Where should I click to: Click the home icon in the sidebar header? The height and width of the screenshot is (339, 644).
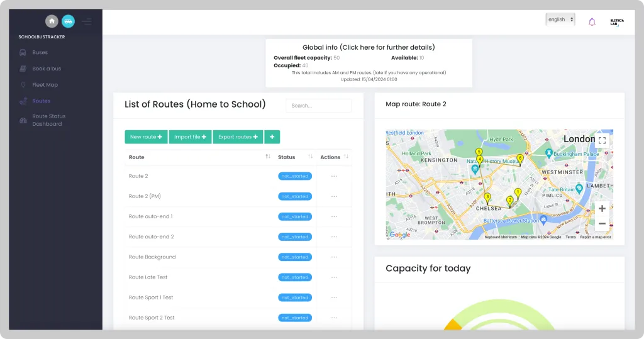52,21
